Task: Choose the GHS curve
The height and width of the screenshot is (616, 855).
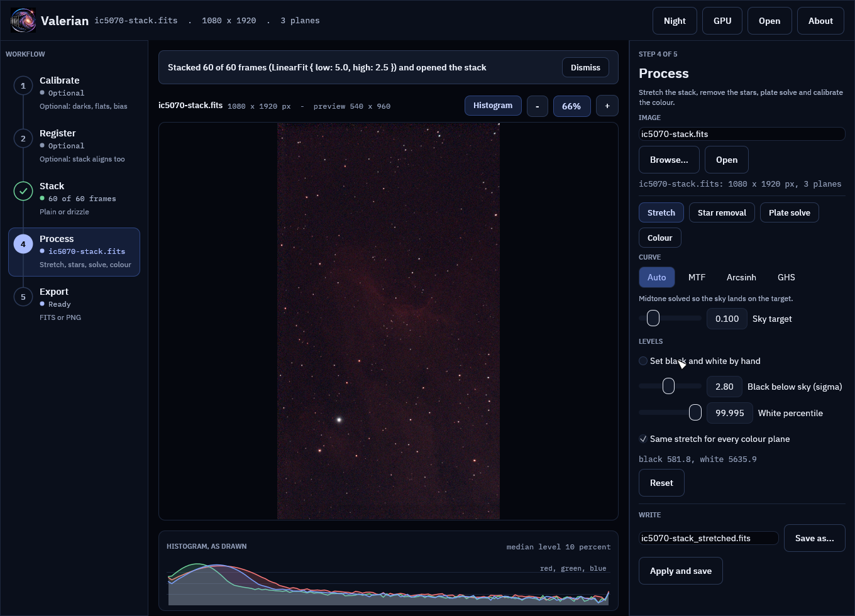Action: click(786, 277)
